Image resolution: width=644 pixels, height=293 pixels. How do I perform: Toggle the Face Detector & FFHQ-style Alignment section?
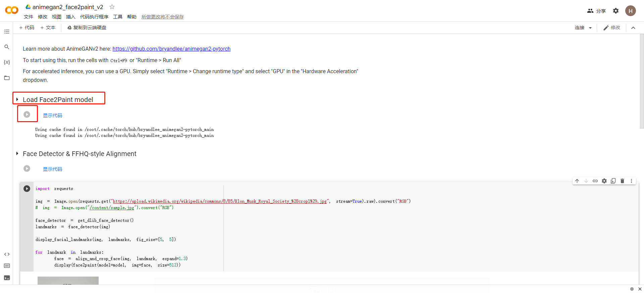coord(17,154)
